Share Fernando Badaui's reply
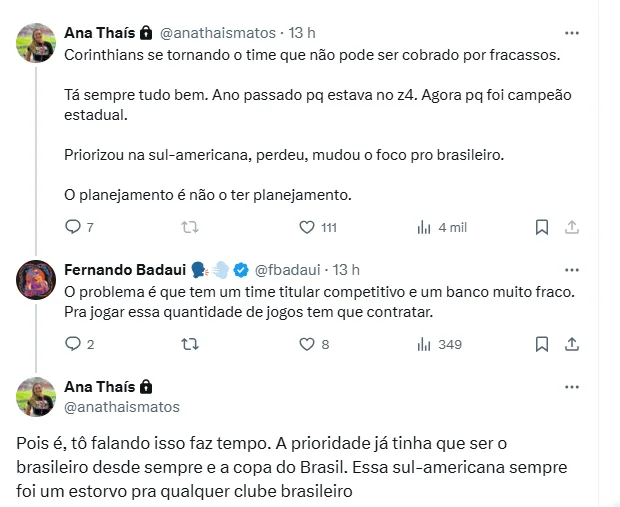 coord(571,344)
